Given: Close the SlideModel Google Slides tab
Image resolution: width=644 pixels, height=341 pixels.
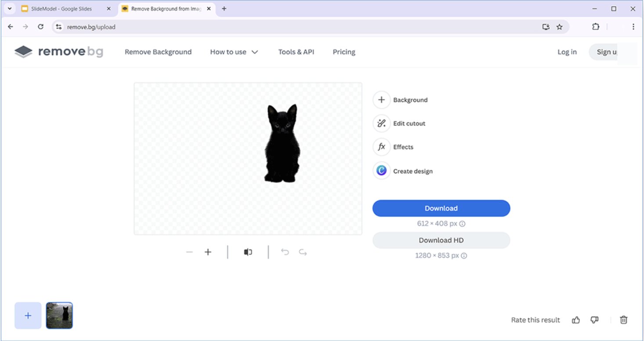Looking at the screenshot, I should coord(109,8).
